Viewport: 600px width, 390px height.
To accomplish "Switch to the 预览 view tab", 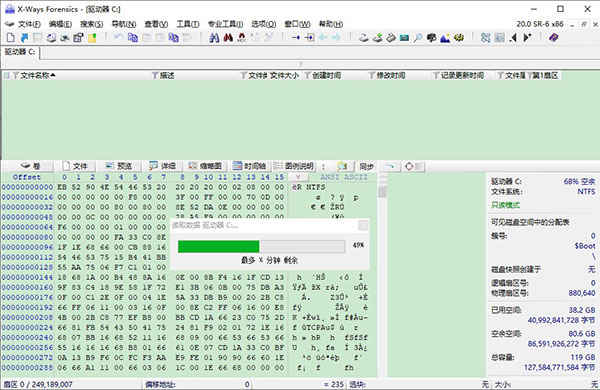I will click(119, 166).
